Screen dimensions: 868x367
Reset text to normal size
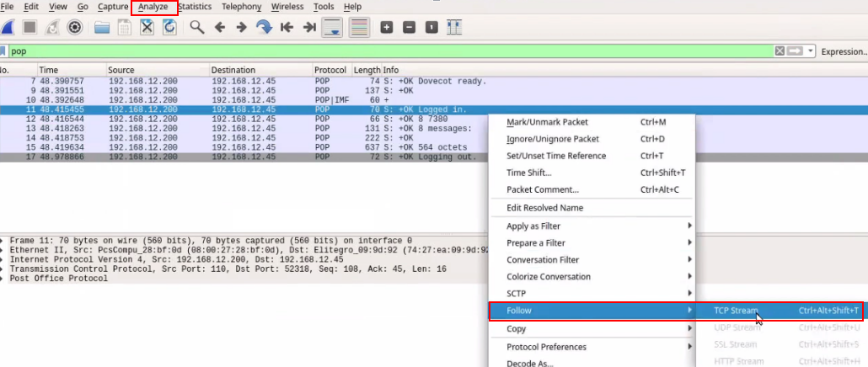pyautogui.click(x=431, y=27)
